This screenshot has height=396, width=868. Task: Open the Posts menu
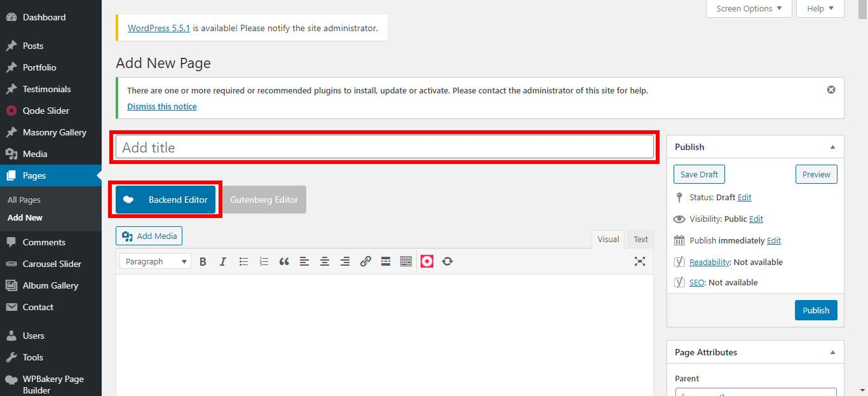[51, 46]
